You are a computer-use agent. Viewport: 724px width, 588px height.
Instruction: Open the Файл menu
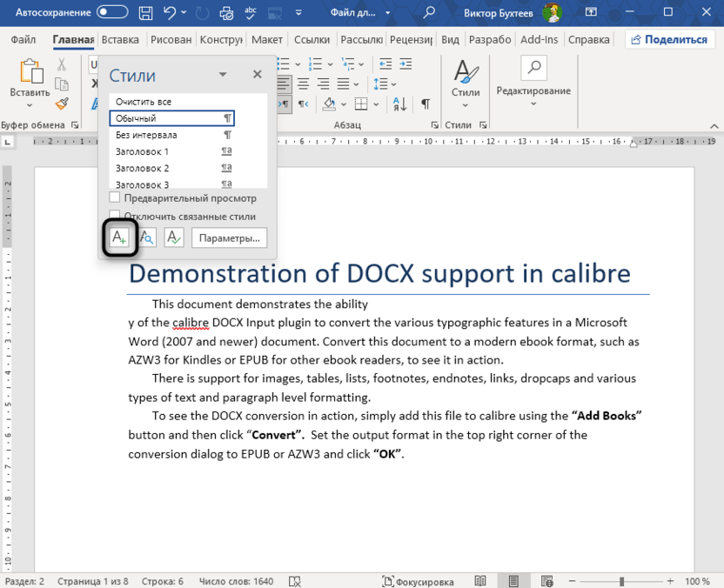[23, 39]
